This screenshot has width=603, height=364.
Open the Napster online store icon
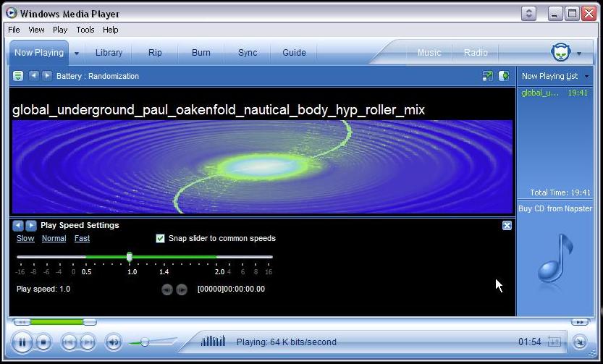coord(561,52)
